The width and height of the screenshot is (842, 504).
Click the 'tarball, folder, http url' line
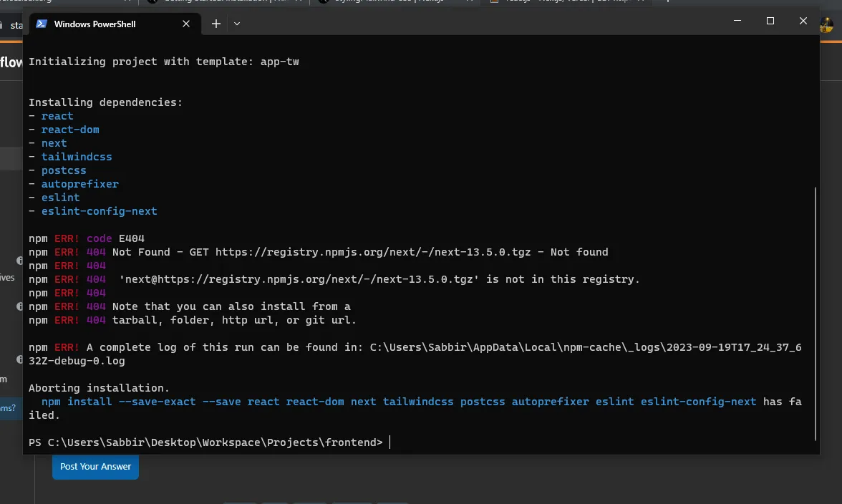[x=192, y=320]
